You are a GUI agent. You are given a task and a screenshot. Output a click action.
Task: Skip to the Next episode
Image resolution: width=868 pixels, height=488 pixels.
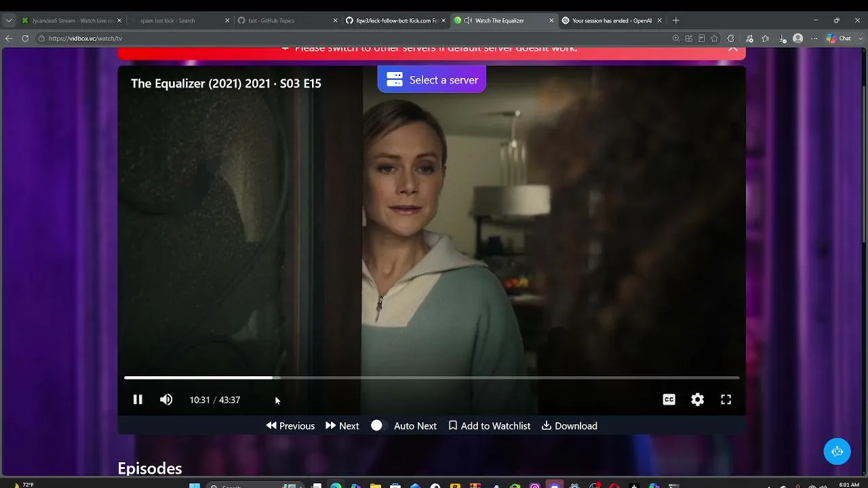coord(342,426)
